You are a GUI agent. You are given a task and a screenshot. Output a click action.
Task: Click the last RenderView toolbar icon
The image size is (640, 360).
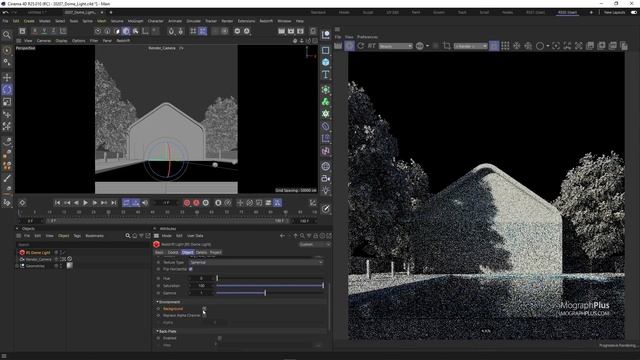point(624,46)
